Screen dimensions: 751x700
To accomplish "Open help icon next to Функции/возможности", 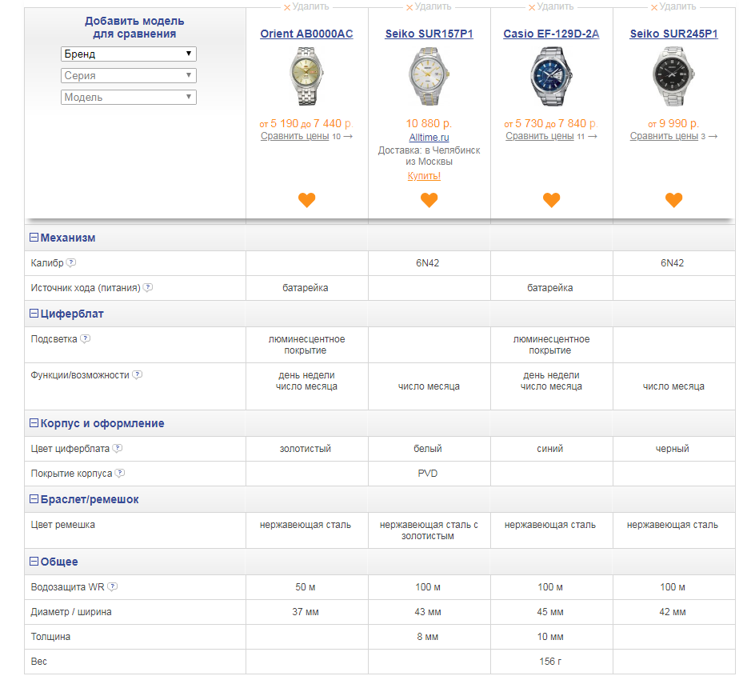I will (138, 374).
